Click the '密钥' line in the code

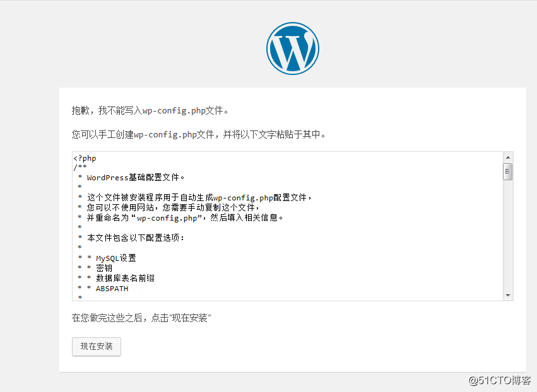tap(103, 268)
